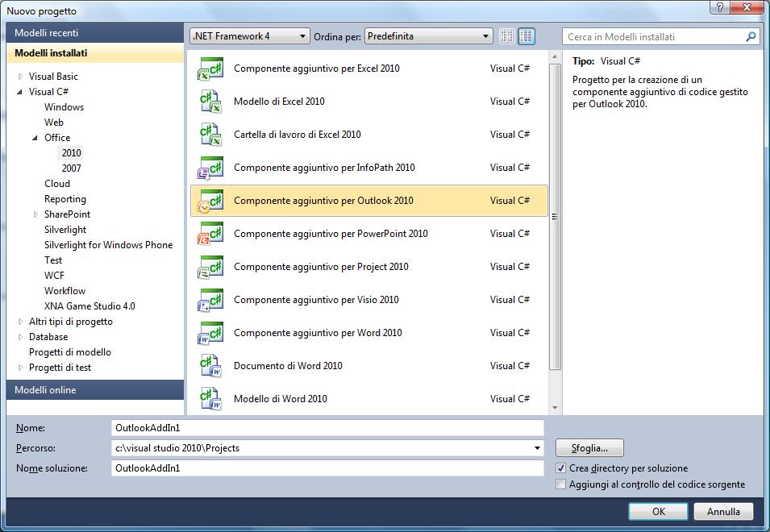Select XNA Game Studio 4.0
This screenshot has width=770, height=532.
[89, 306]
